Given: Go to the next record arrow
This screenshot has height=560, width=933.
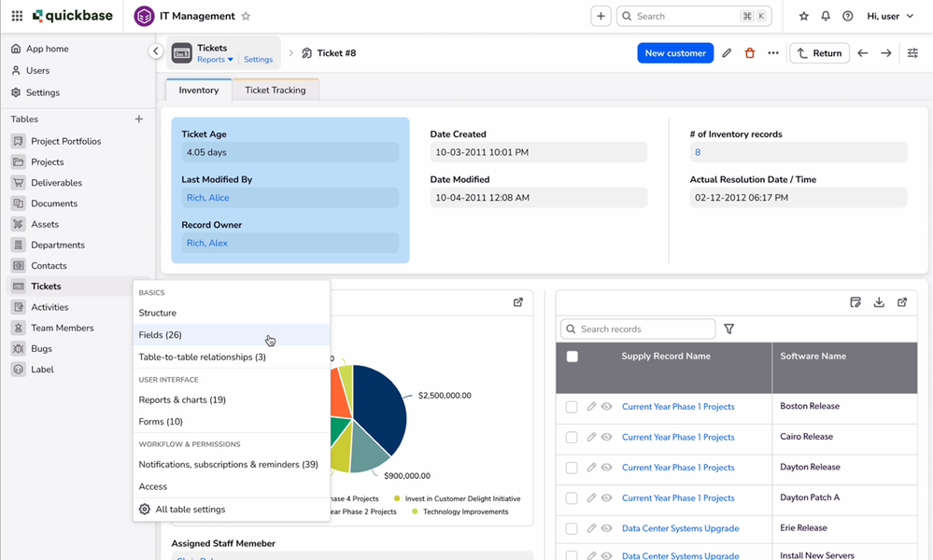Looking at the screenshot, I should [x=886, y=53].
